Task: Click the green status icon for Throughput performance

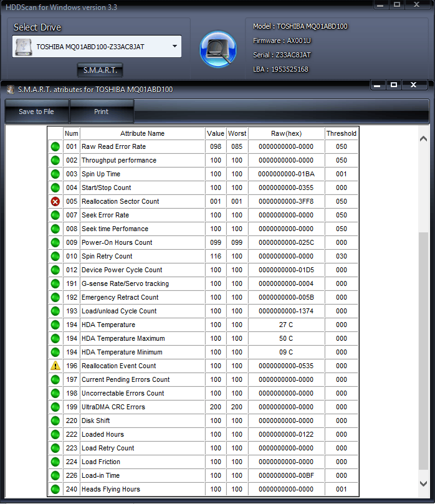Action: [x=55, y=160]
